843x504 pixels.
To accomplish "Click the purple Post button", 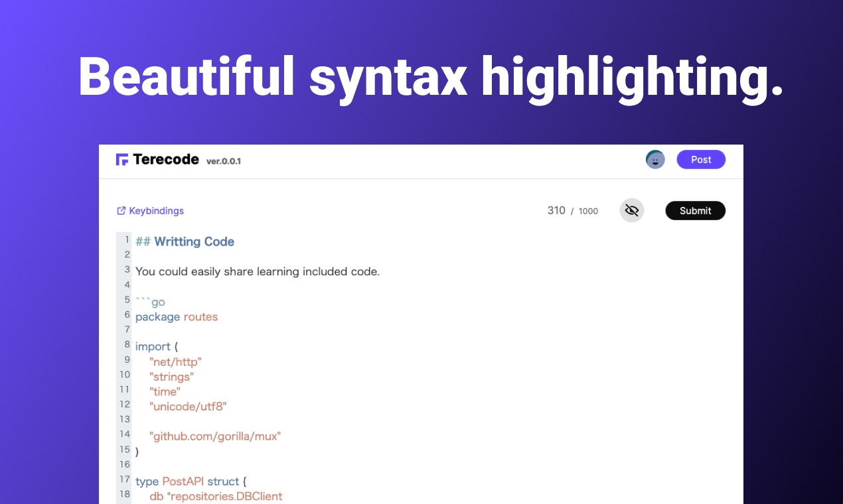I will click(701, 159).
